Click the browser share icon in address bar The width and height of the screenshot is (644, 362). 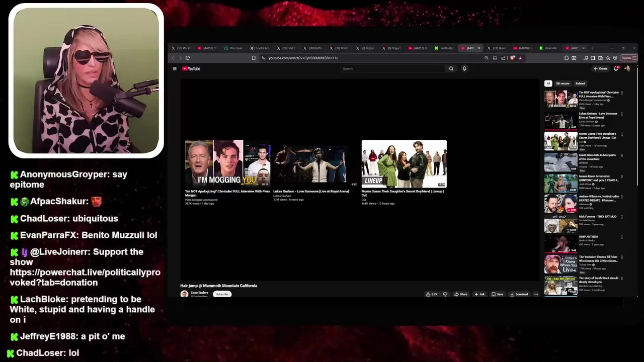click(503, 58)
